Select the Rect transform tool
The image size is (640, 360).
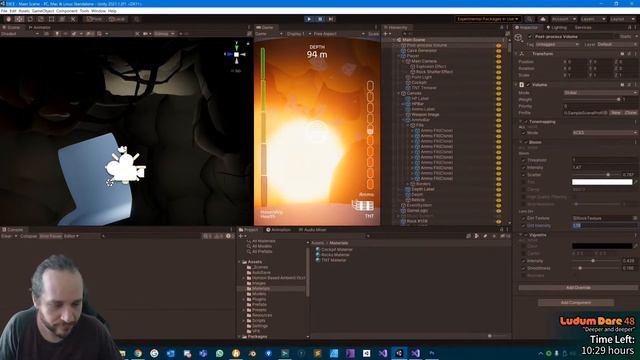pos(51,19)
